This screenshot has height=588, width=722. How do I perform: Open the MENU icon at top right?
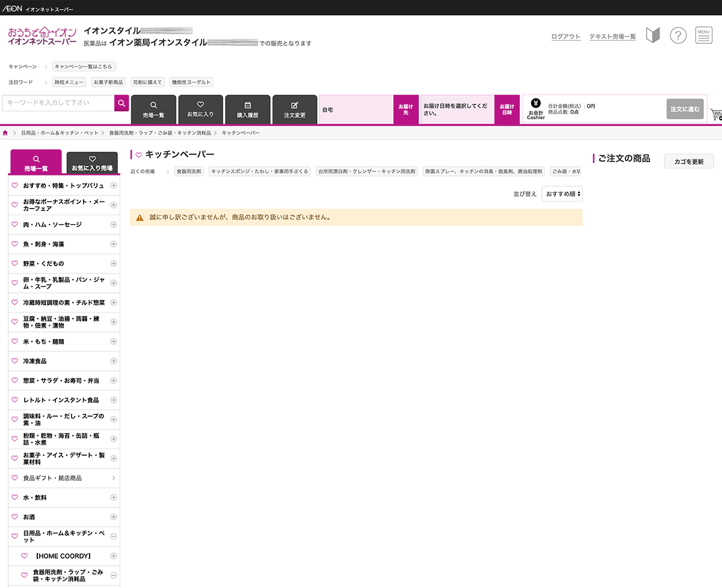tap(703, 35)
